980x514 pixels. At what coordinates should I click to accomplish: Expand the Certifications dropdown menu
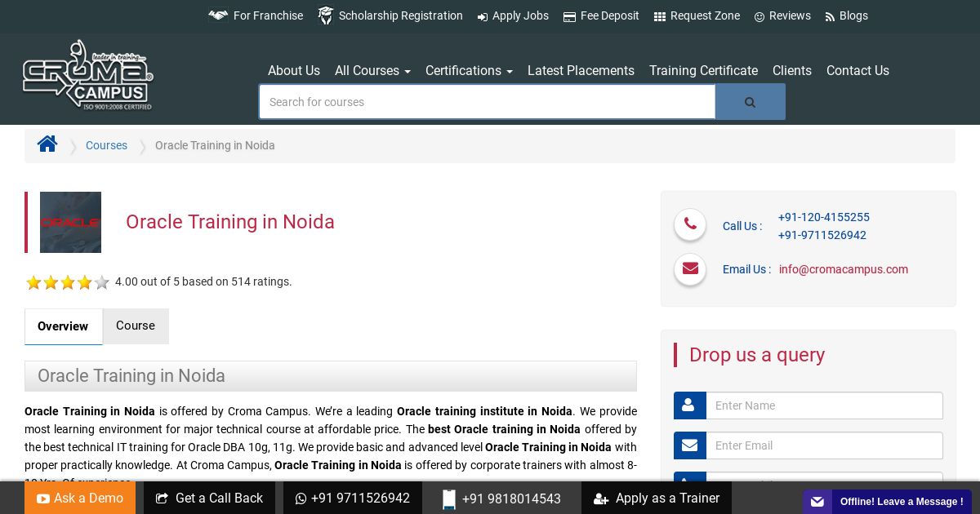[469, 71]
